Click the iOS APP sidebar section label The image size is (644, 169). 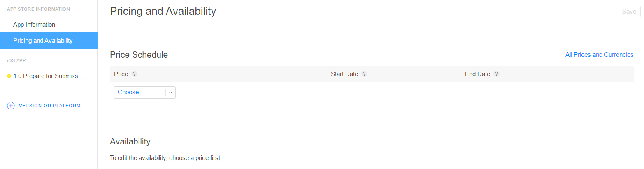16,60
